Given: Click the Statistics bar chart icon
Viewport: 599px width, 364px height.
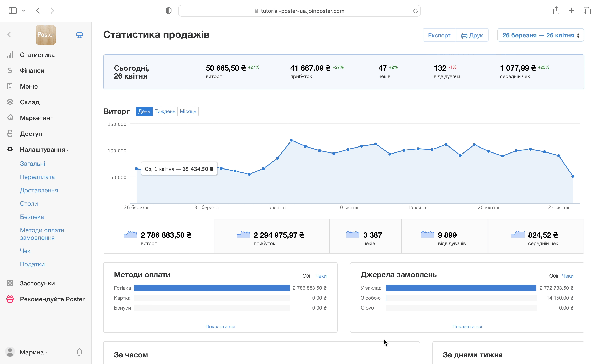Looking at the screenshot, I should coord(10,55).
